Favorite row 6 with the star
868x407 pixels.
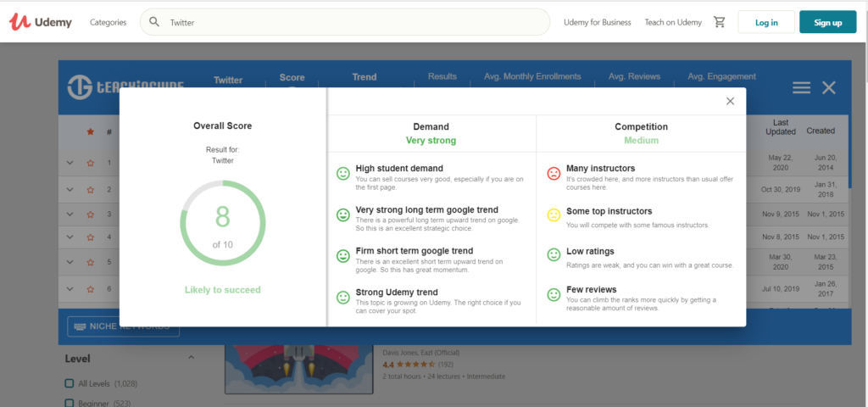pyautogui.click(x=90, y=288)
